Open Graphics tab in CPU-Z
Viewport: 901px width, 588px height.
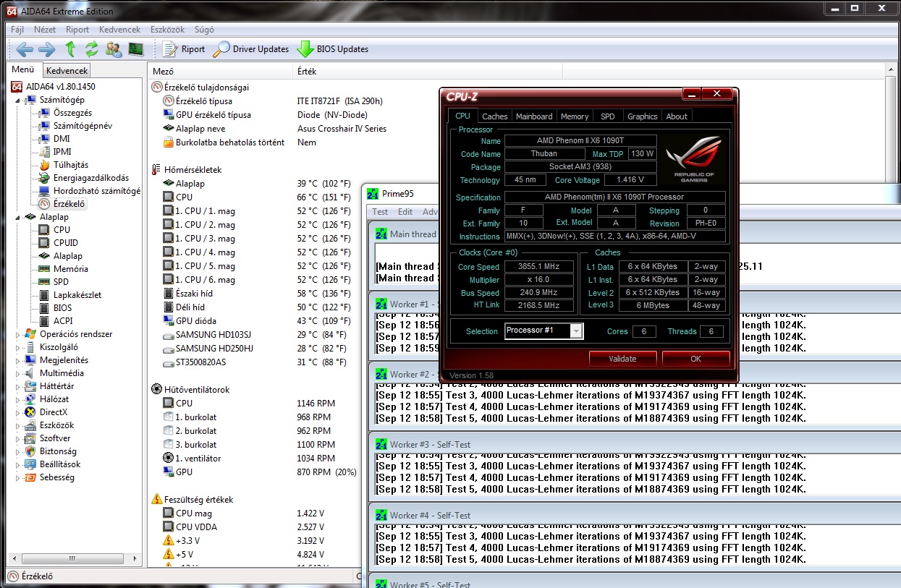pos(642,116)
